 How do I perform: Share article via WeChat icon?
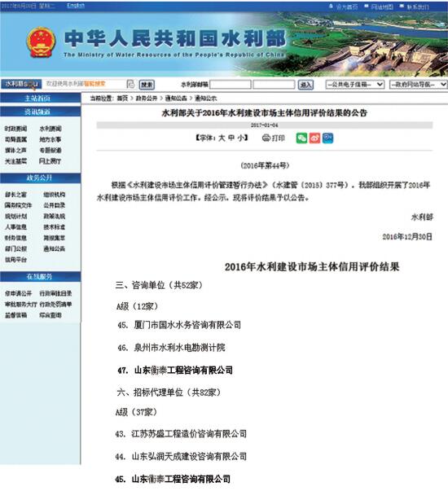pos(301,138)
